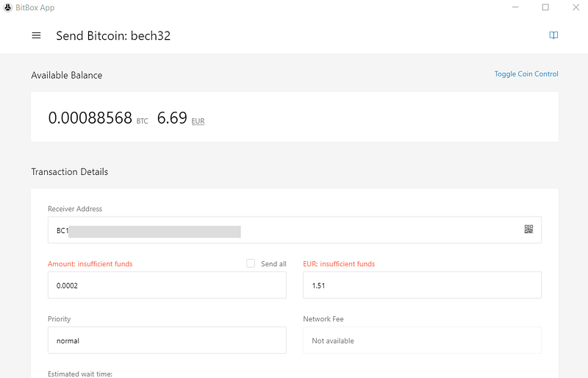The width and height of the screenshot is (588, 378).
Task: Click the BTC amount field
Action: coord(167,285)
